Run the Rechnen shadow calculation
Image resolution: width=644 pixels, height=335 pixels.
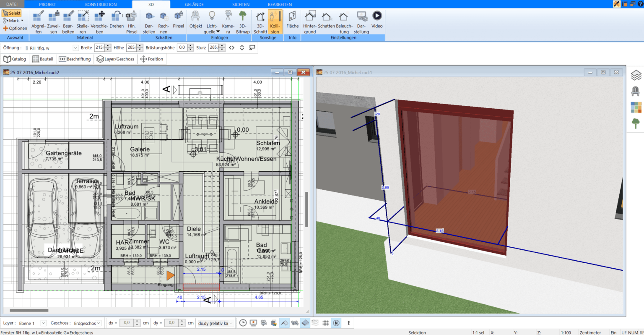pyautogui.click(x=164, y=22)
